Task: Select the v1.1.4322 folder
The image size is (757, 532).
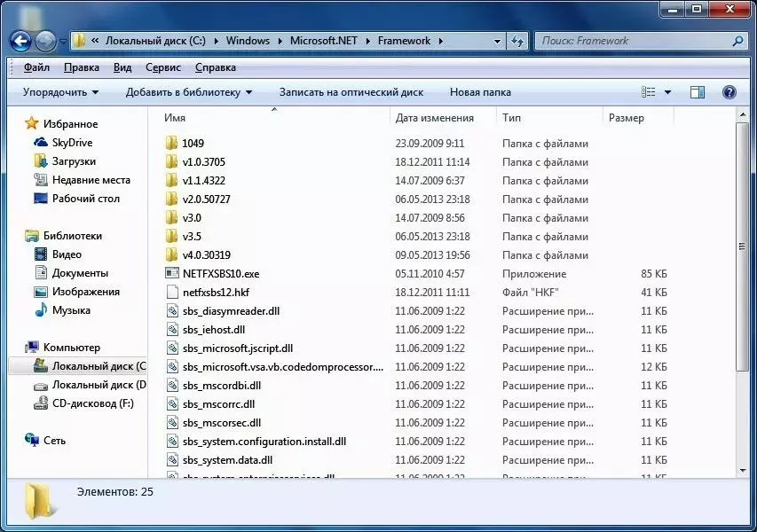Action: click(x=195, y=180)
